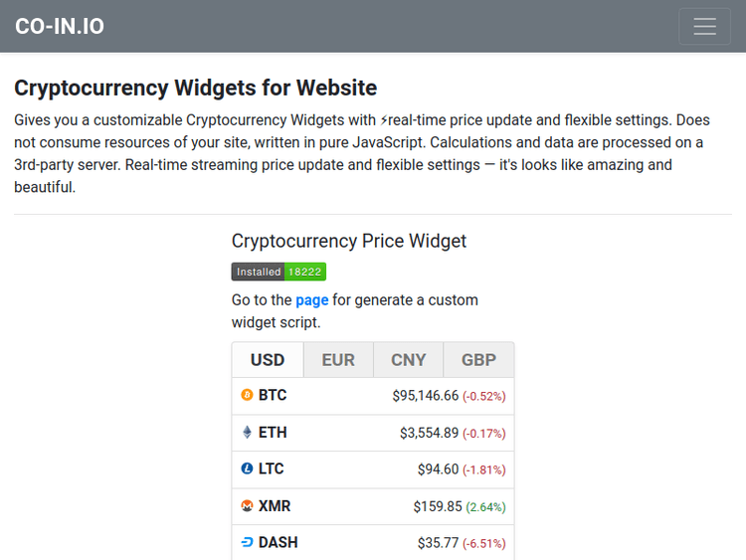
Task: Click the XMR row label
Action: click(x=275, y=506)
